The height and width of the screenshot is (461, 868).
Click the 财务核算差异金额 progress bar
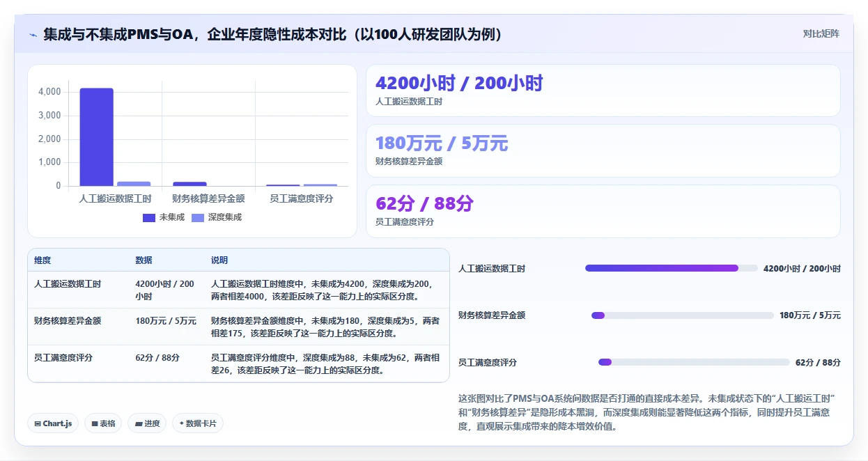click(683, 315)
